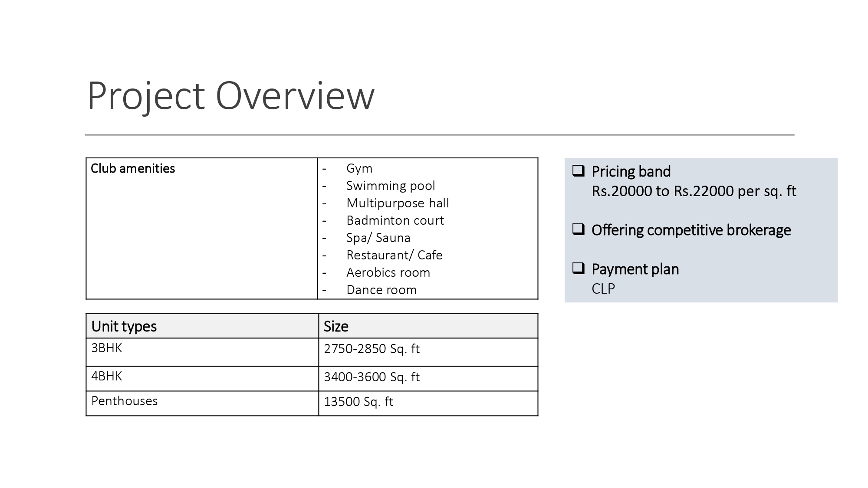868x488 pixels.
Task: Click the Rs.20000 to Rs.22000 pricing text
Action: [694, 191]
